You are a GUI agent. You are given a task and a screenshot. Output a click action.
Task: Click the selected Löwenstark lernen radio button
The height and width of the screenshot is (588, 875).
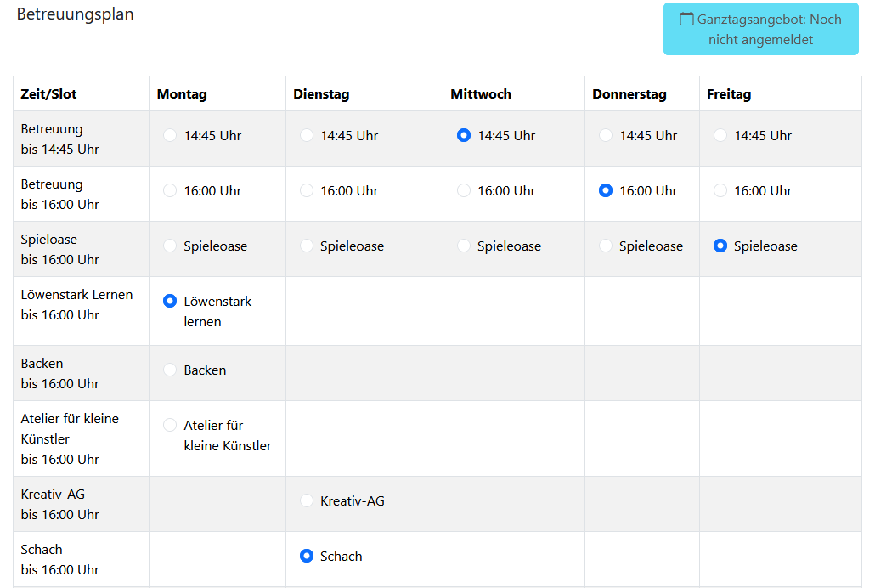point(170,301)
